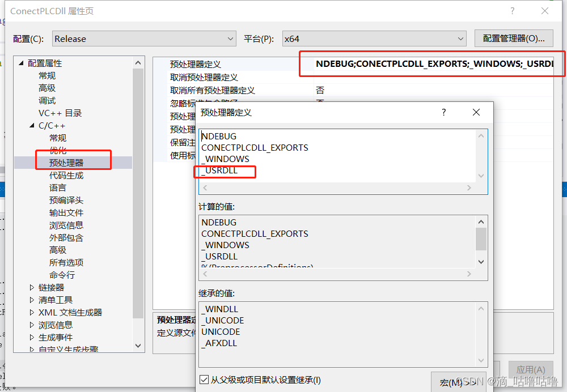
Task: Toggle 从父级或项目默认设置继承 checkbox
Action: click(204, 380)
